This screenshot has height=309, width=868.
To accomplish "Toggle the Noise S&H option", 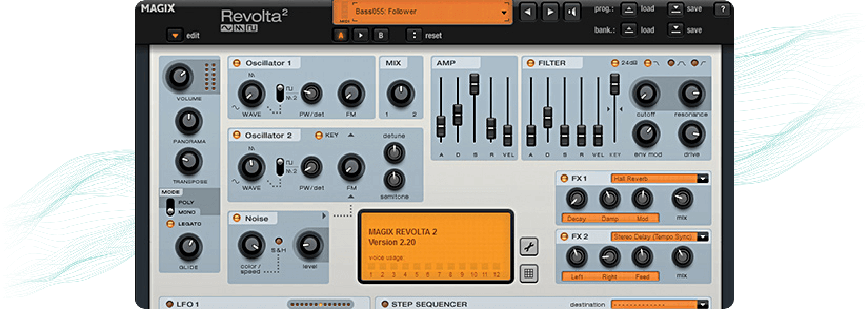I will pos(279,241).
